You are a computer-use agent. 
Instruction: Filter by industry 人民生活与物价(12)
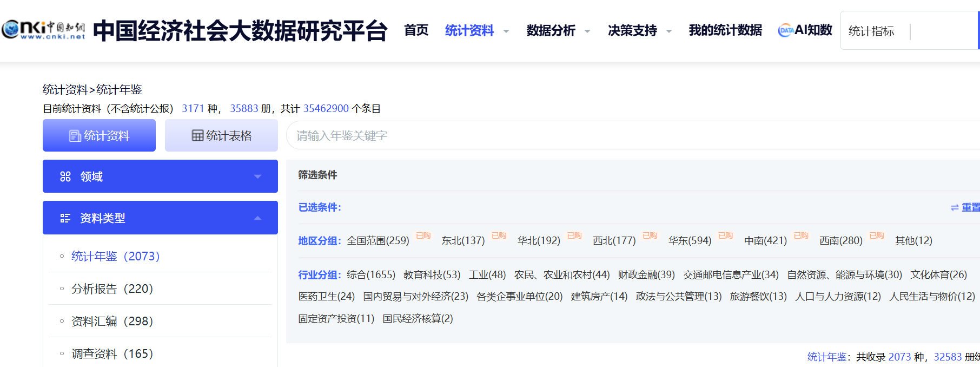pos(932,296)
